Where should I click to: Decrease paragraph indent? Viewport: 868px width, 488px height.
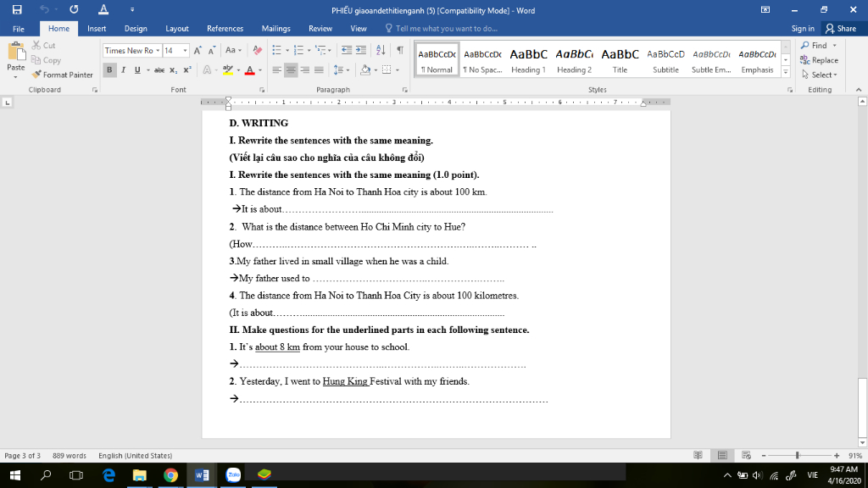pos(347,50)
